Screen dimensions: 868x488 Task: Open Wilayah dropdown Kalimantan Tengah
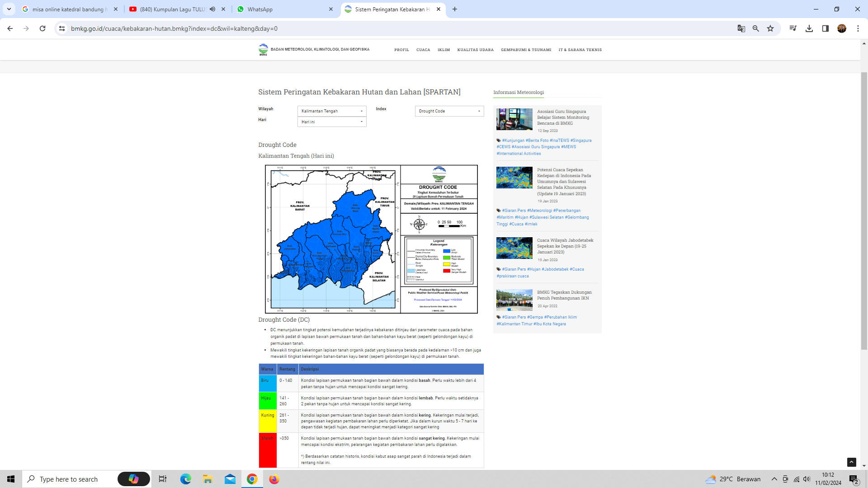[332, 111]
